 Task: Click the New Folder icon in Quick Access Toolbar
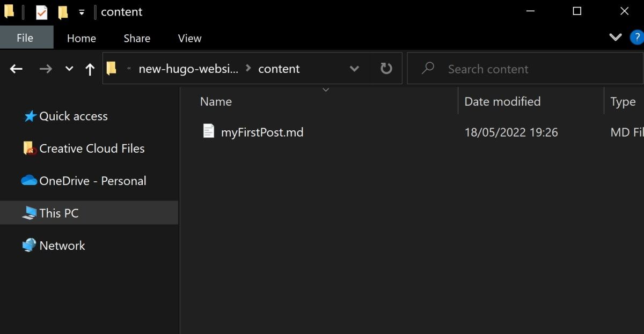pos(64,11)
